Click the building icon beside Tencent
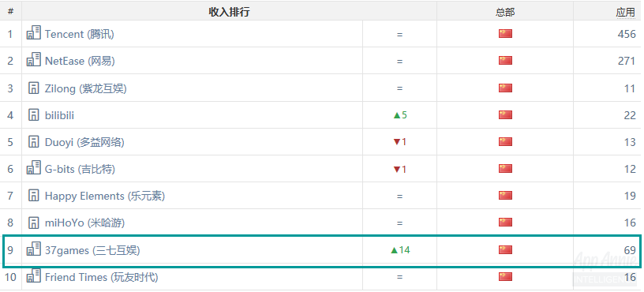This screenshot has height=292, width=644. pyautogui.click(x=34, y=32)
